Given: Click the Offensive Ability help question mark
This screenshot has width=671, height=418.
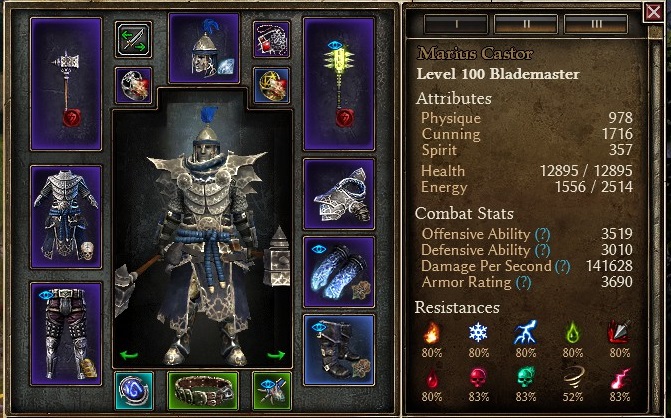Looking at the screenshot, I should click(x=543, y=234).
